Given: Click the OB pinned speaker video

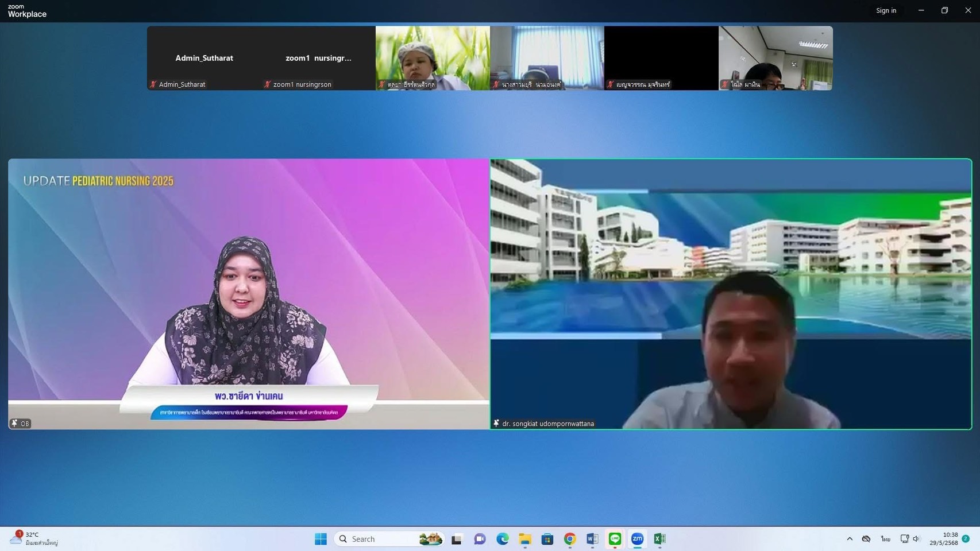Looking at the screenshot, I should click(x=249, y=294).
